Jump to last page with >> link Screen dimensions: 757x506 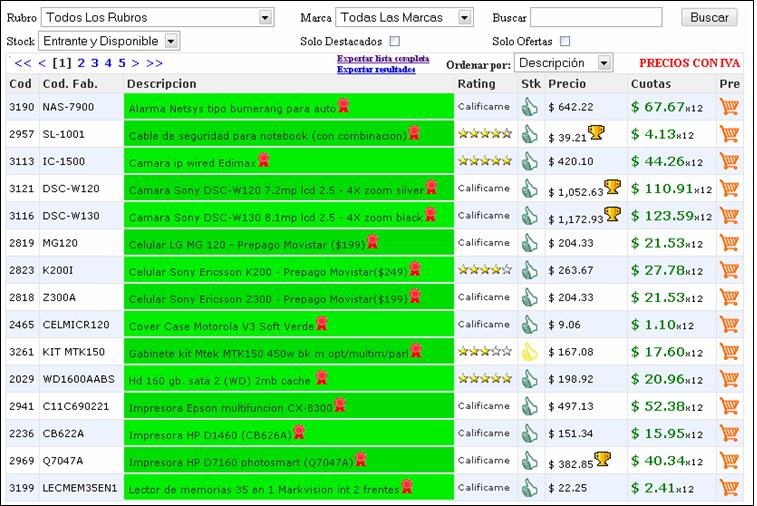(x=154, y=63)
